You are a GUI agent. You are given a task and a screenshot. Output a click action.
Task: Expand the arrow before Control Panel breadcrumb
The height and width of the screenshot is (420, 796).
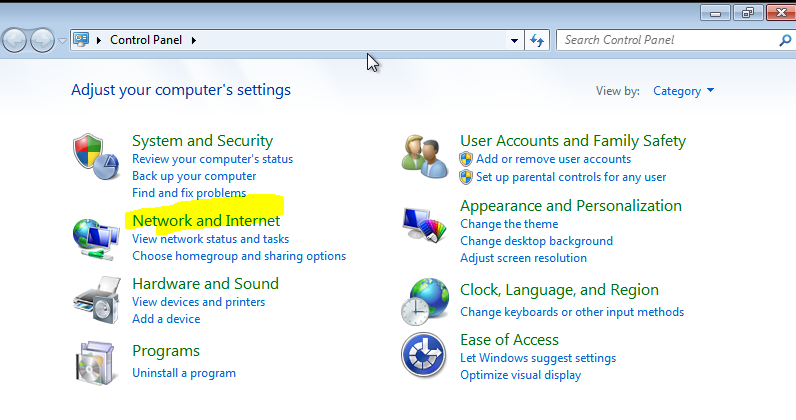point(98,40)
